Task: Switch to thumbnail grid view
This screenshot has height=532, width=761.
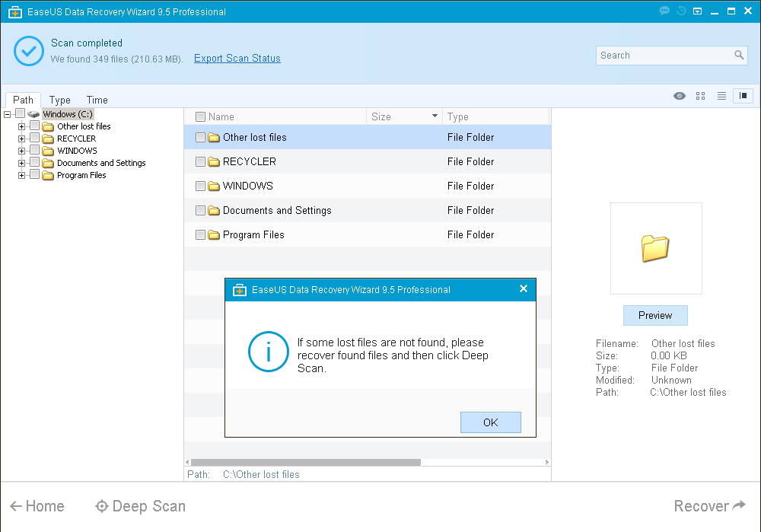Action: pos(700,96)
